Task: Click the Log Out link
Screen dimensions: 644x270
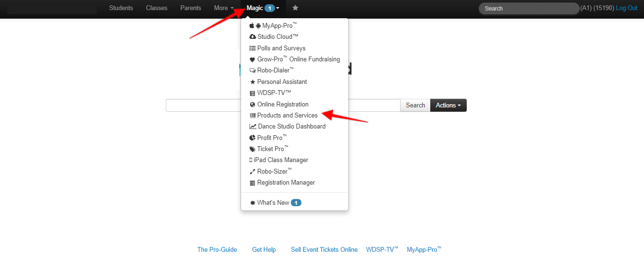Action: pos(627,8)
